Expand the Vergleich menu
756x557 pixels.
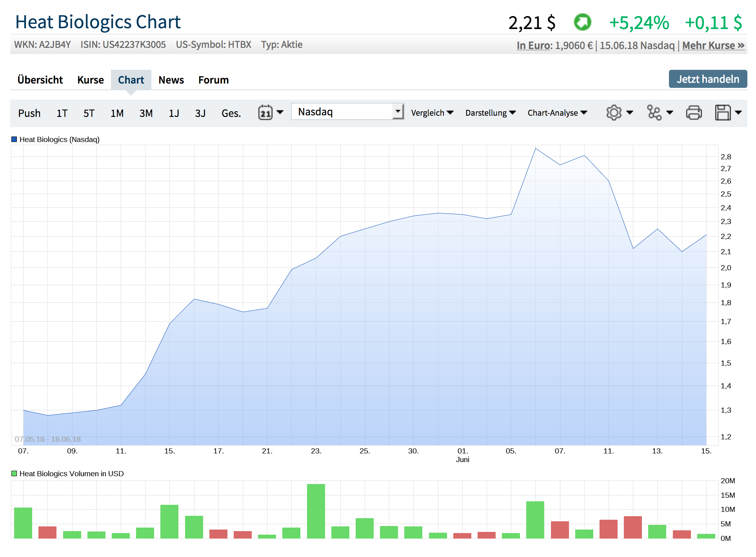click(432, 113)
